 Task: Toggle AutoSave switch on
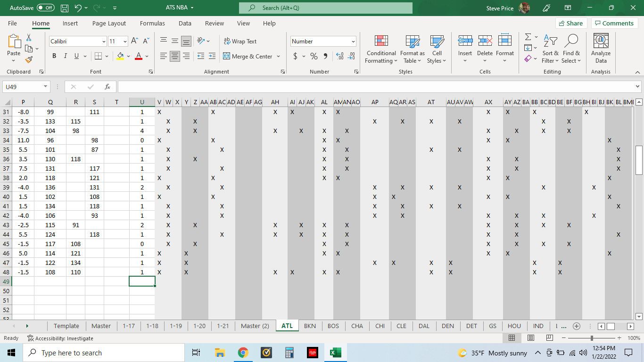(x=46, y=8)
